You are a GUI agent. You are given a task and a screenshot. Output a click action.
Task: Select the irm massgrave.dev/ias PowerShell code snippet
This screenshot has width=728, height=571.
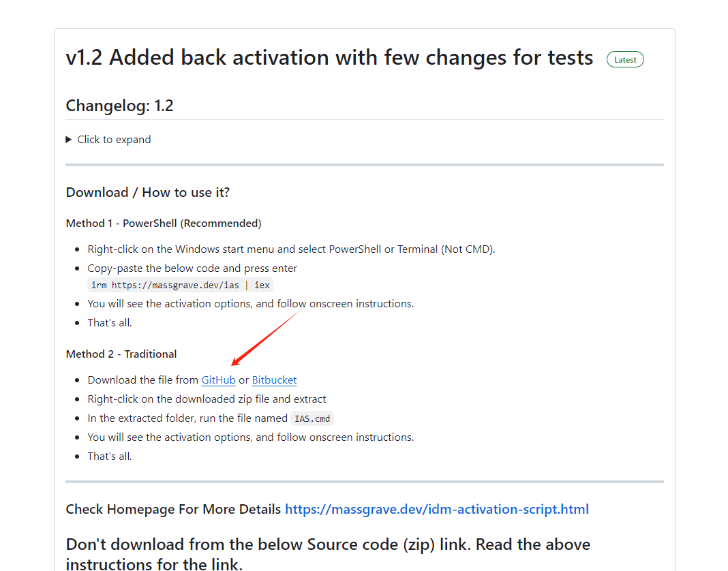[x=180, y=285]
